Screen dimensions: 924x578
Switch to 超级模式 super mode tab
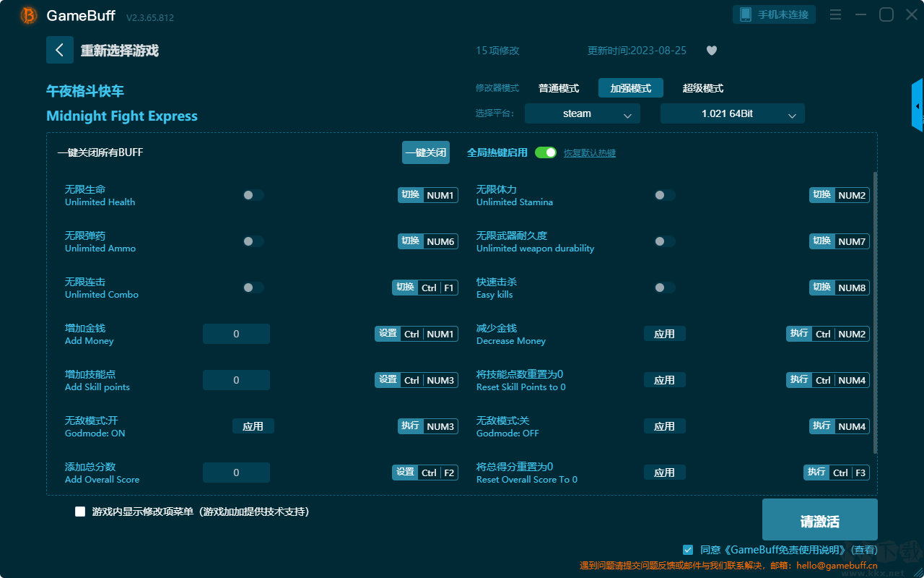703,88
